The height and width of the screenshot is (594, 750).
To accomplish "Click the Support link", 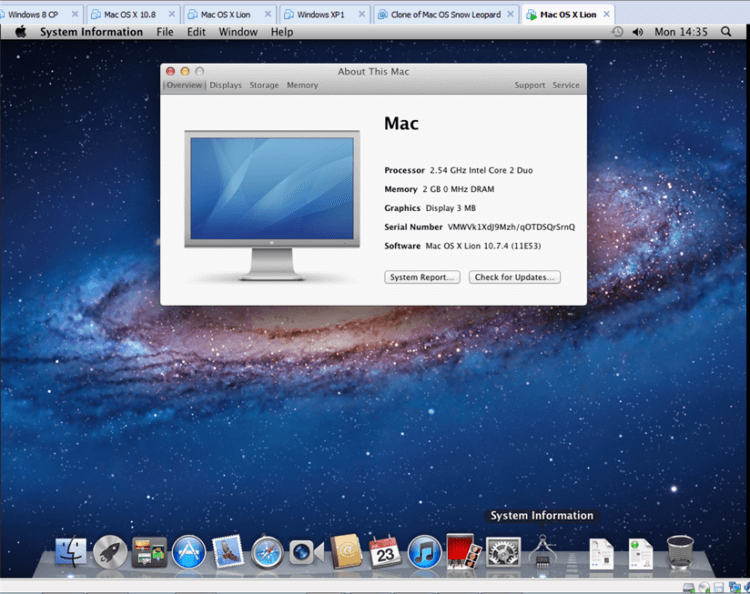I will tap(529, 85).
